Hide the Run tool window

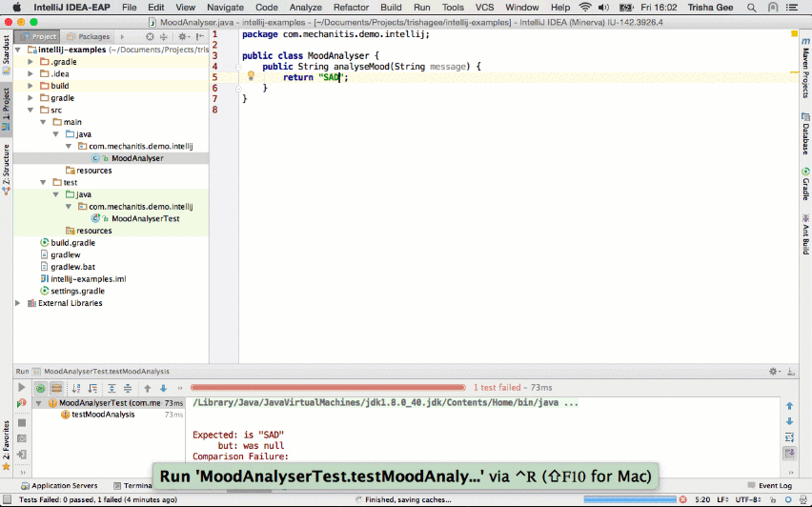pos(791,372)
